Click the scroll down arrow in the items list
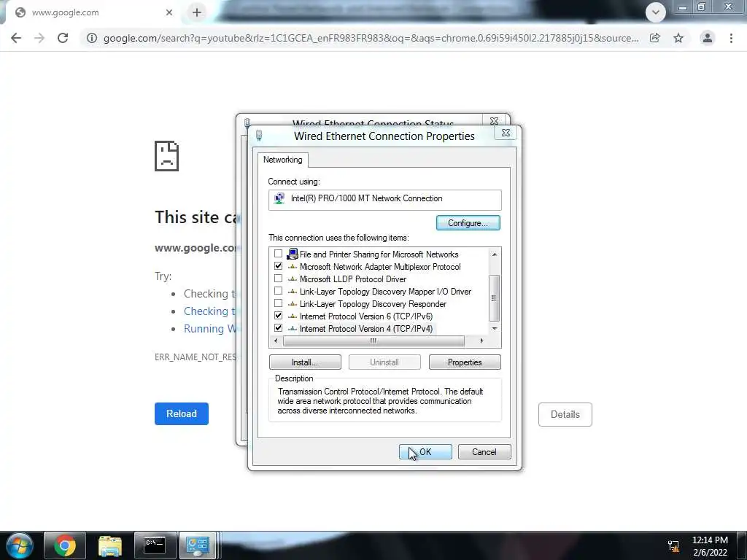 [x=495, y=329]
